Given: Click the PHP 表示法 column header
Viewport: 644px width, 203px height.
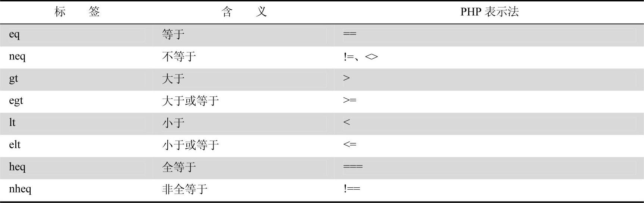Looking at the screenshot, I should (x=489, y=12).
